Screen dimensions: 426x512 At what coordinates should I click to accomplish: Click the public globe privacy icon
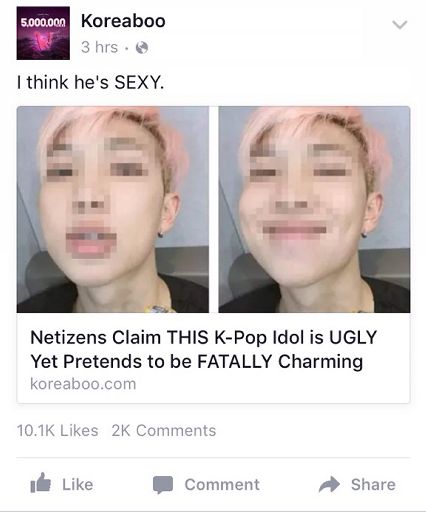(x=142, y=48)
